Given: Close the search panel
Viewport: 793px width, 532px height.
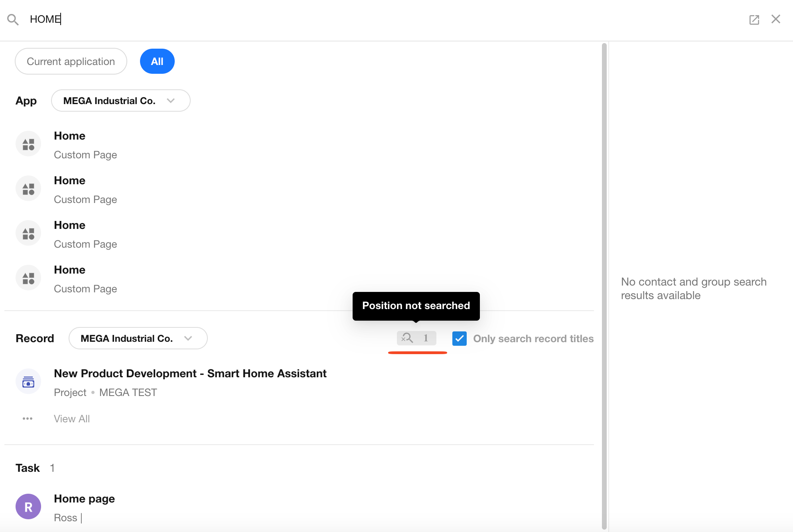Looking at the screenshot, I should [x=775, y=19].
